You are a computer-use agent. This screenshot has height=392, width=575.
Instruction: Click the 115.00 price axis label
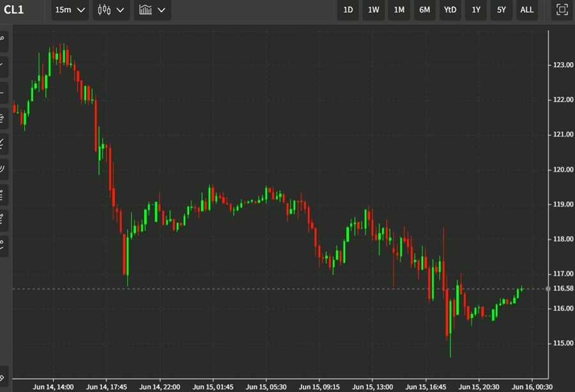563,343
